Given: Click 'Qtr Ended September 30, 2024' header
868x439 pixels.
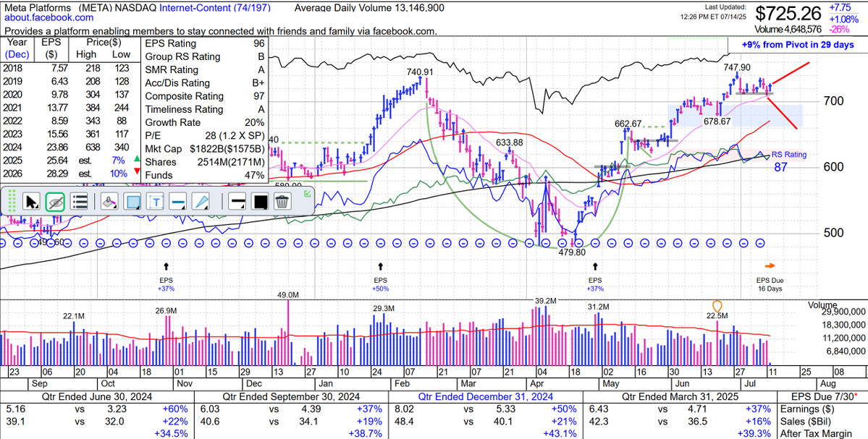Looking at the screenshot, I should click(x=291, y=396).
